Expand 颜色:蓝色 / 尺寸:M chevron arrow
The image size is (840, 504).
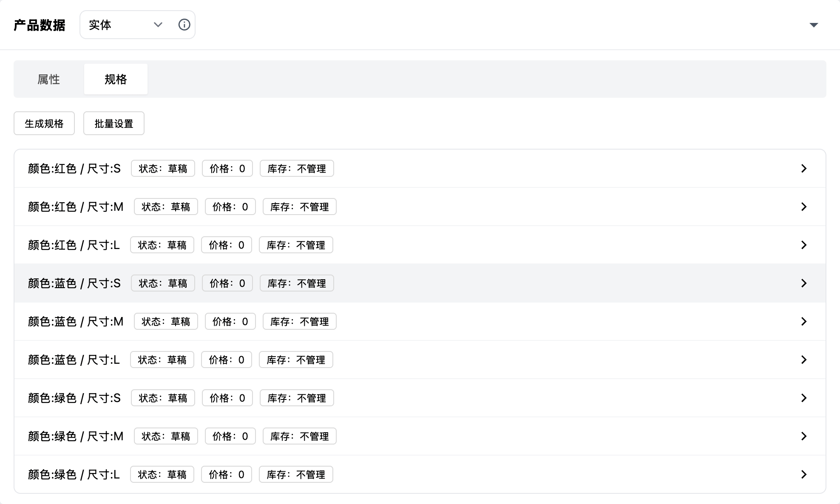tap(803, 321)
